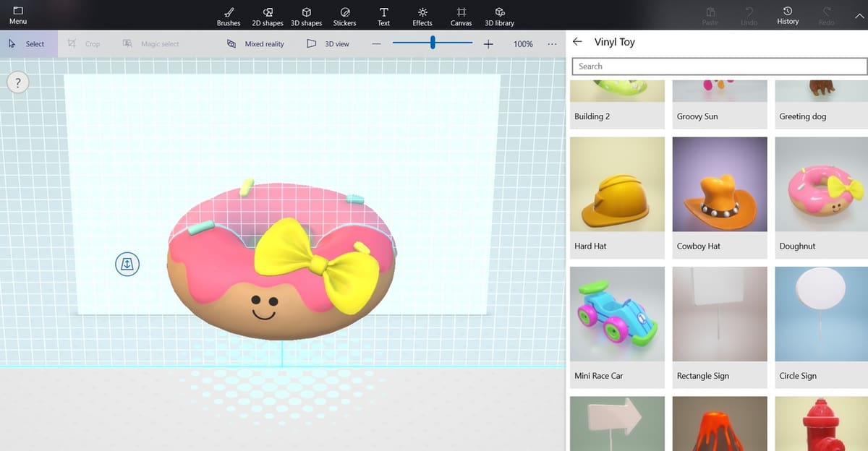Click the Groovy Sun label
This screenshot has width=868, height=451.
(x=697, y=116)
